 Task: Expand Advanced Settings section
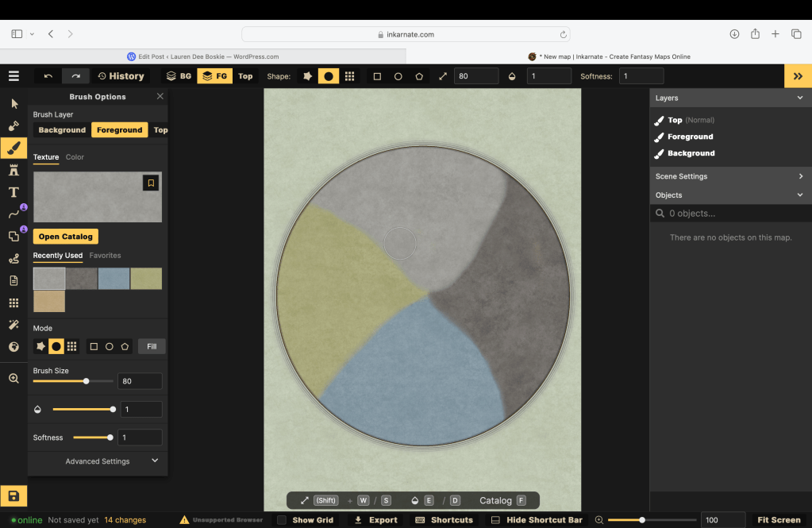pyautogui.click(x=98, y=461)
